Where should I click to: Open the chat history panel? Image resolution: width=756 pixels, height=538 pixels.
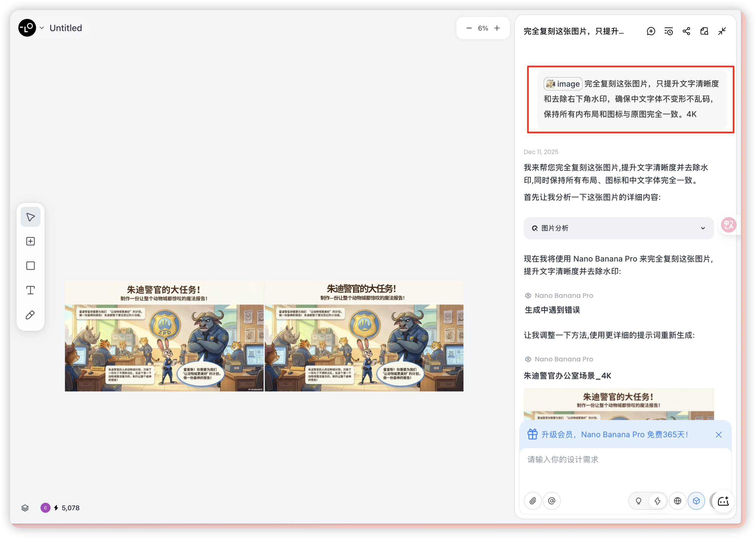tap(668, 31)
